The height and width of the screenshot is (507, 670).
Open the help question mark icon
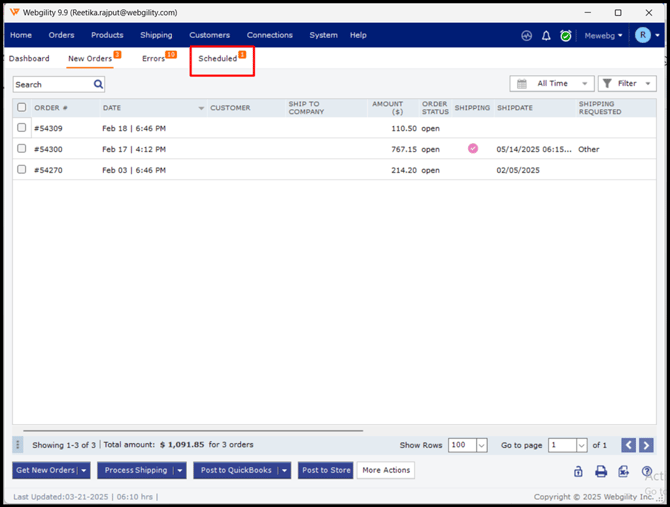point(647,471)
